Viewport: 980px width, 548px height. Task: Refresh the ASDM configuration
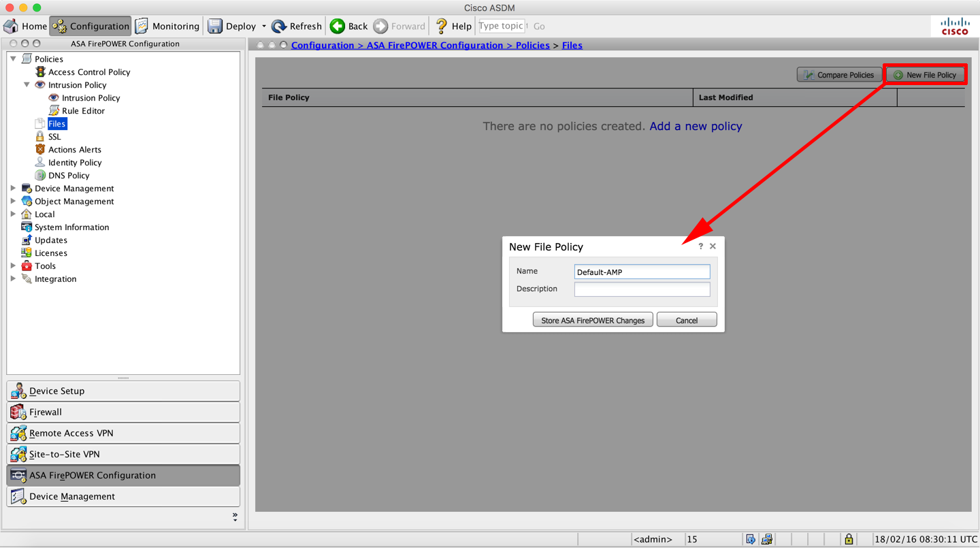[x=297, y=26]
